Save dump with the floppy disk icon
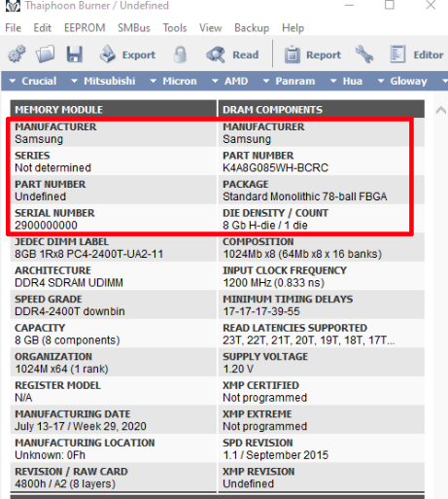The width and height of the screenshot is (448, 499). [x=75, y=54]
